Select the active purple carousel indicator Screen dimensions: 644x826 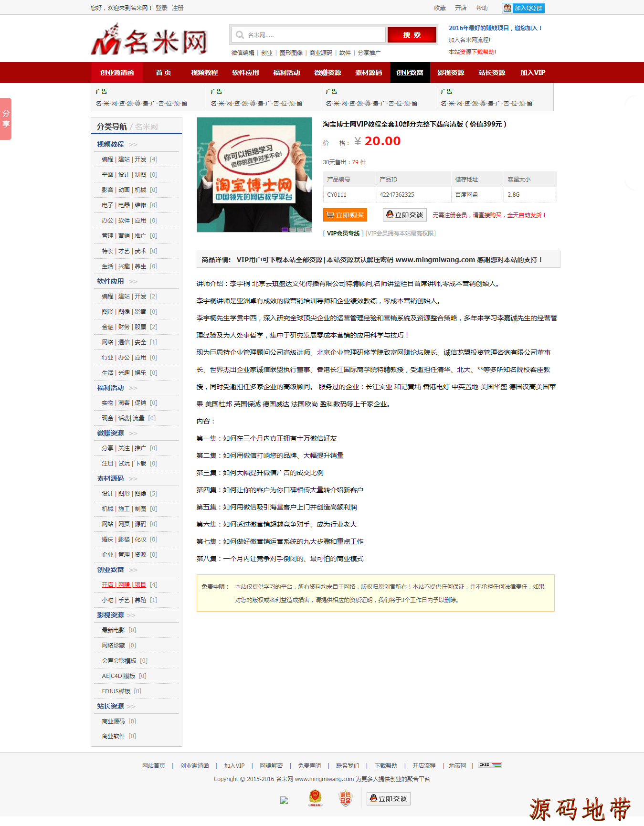coord(285,230)
